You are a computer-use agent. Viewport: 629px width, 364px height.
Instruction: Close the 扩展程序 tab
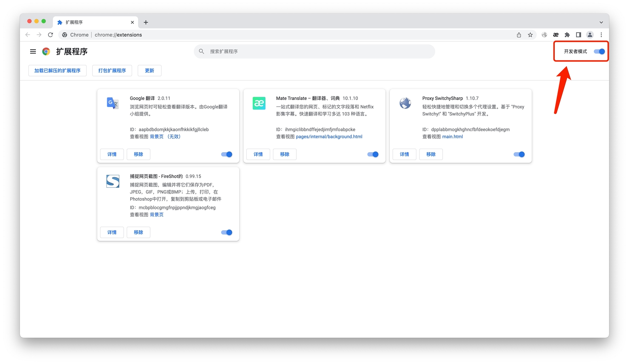tap(132, 22)
